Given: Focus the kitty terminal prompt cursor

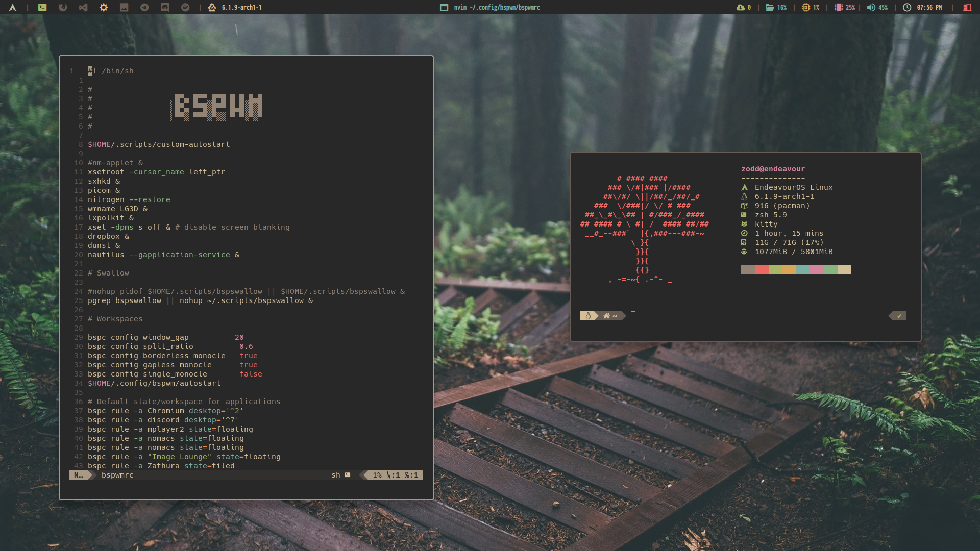Looking at the screenshot, I should pyautogui.click(x=633, y=316).
